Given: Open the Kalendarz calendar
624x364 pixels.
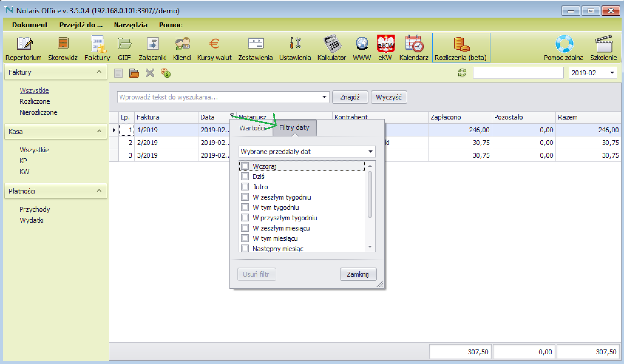Looking at the screenshot, I should [414, 48].
